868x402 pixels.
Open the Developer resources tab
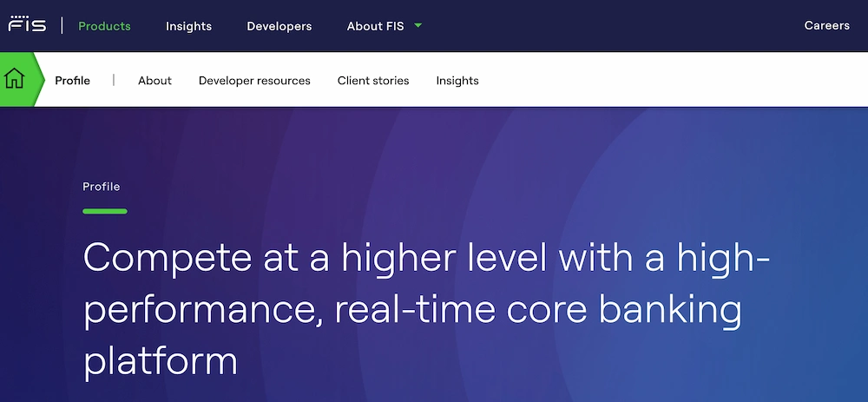[x=254, y=81]
